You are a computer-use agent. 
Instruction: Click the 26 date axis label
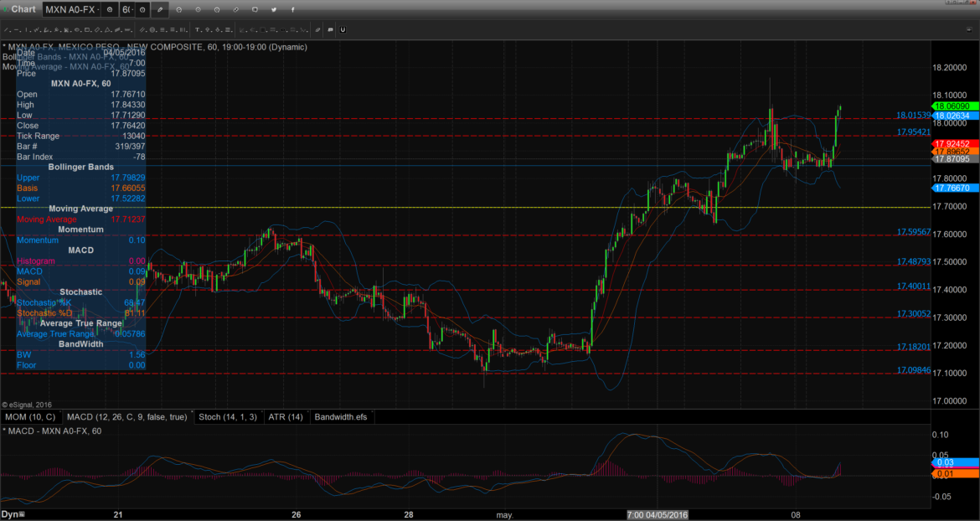pyautogui.click(x=297, y=515)
